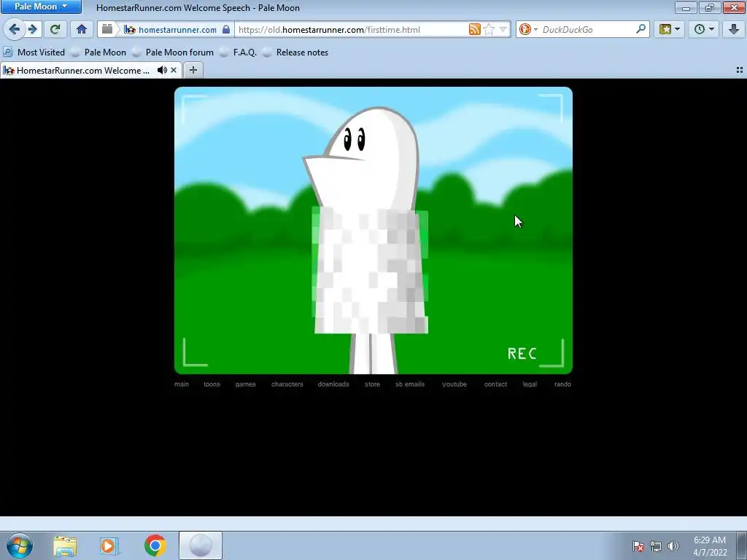Open the Release notes bookmark
747x560 pixels.
pyautogui.click(x=296, y=52)
